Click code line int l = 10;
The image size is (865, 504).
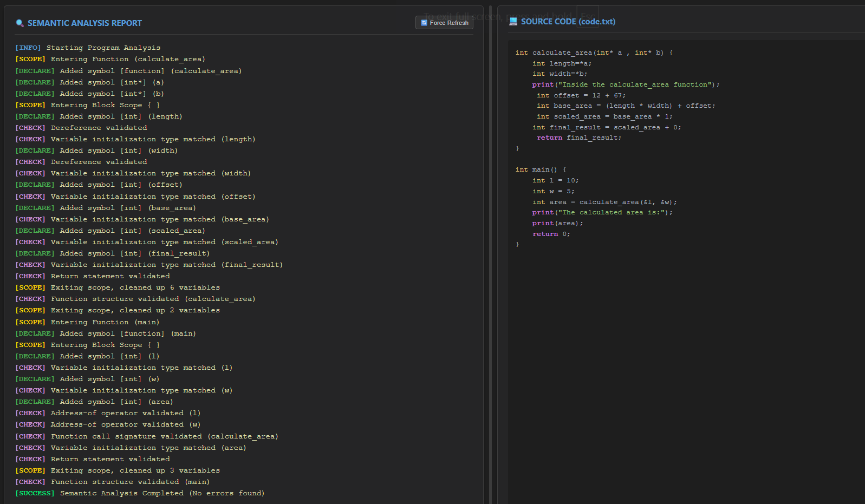coord(556,180)
